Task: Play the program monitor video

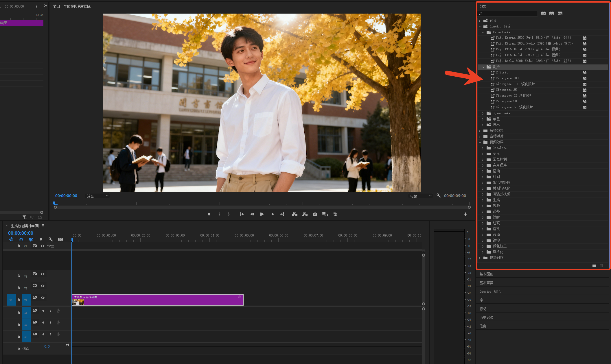Action: (x=262, y=214)
